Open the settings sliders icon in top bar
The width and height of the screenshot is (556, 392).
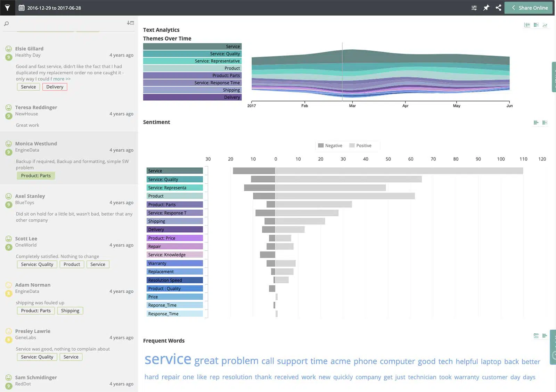coord(474,8)
